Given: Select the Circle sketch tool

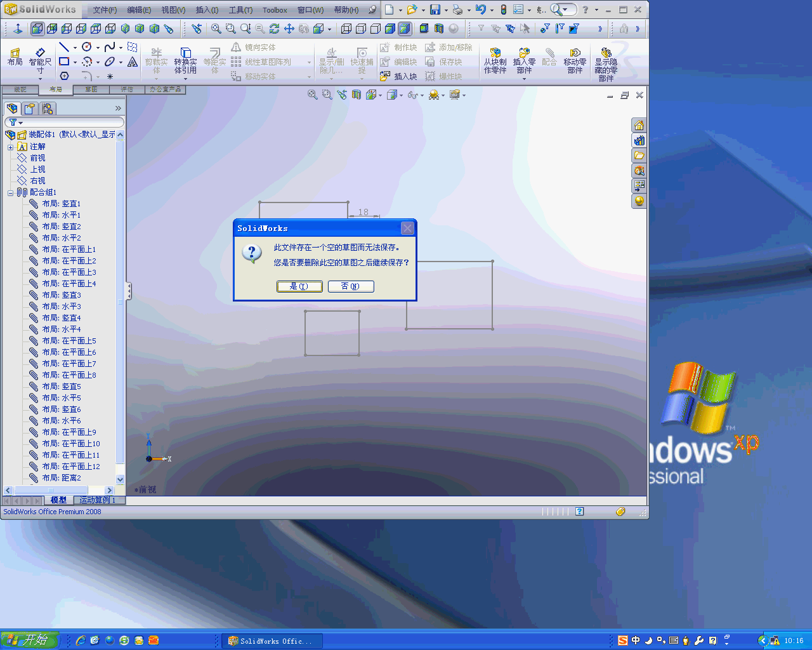Looking at the screenshot, I should coord(87,47).
